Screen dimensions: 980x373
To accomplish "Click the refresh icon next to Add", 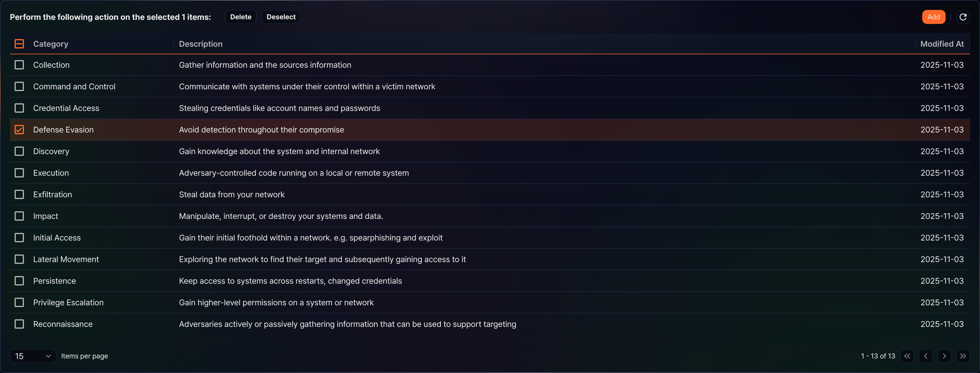I will tap(963, 17).
